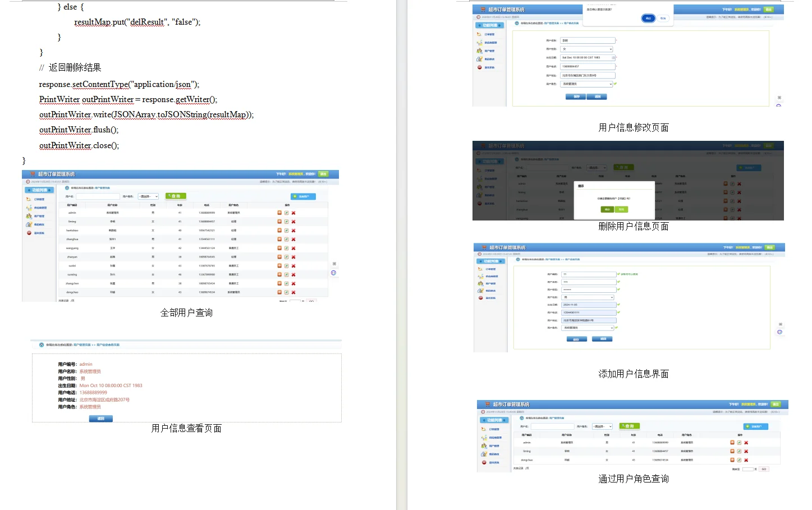
Task: Click the blue 确定 button in the 用户信息修改页面 confirm dialog
Action: click(x=648, y=19)
